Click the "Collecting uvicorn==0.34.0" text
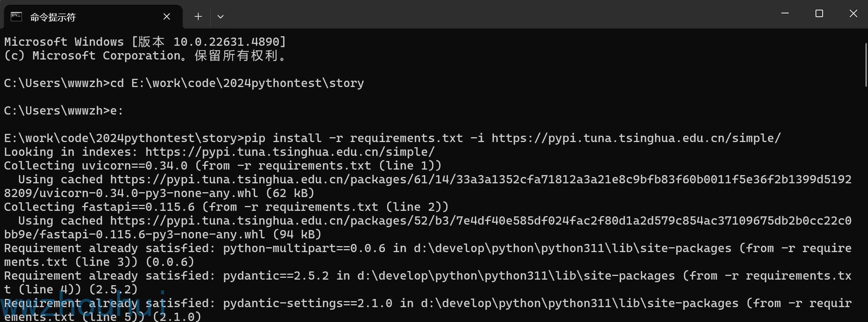Screen dimensions: 868x322 click(96, 166)
